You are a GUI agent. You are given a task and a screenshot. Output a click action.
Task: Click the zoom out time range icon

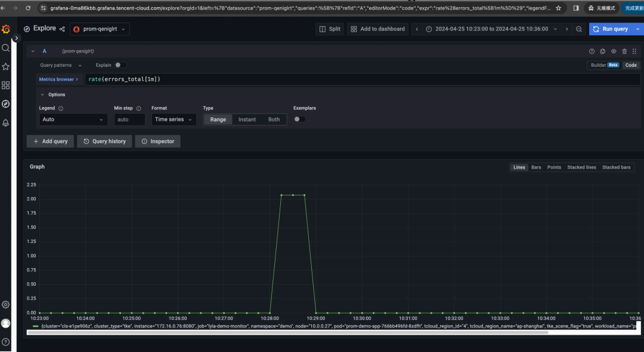[578, 29]
